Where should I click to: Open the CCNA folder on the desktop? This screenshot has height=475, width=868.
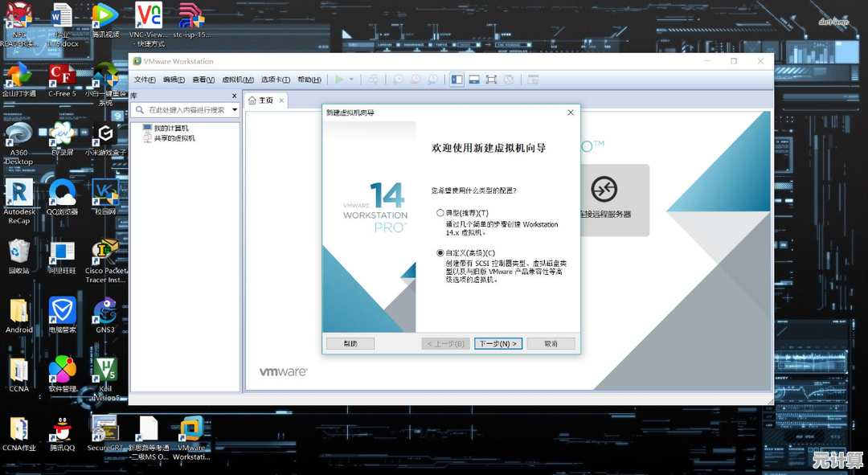18,375
